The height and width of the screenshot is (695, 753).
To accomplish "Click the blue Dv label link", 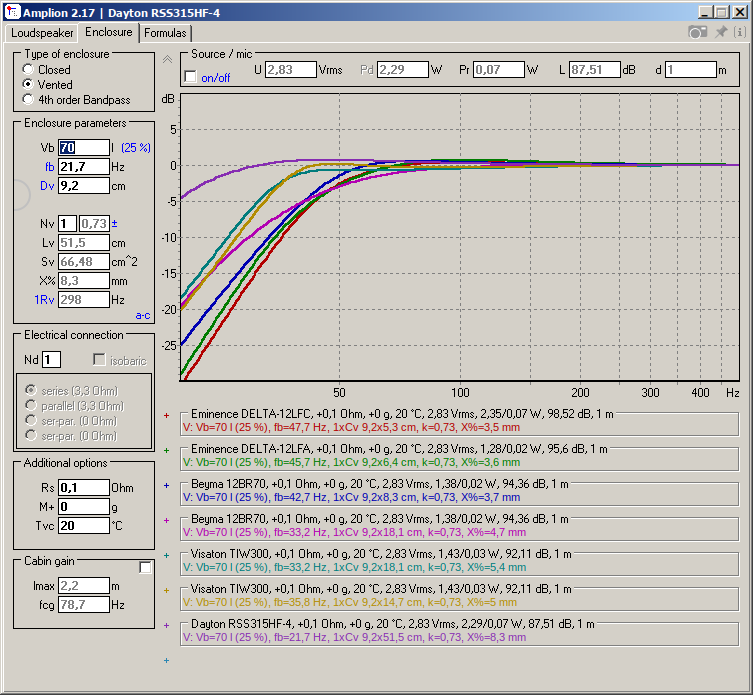I will (47, 186).
